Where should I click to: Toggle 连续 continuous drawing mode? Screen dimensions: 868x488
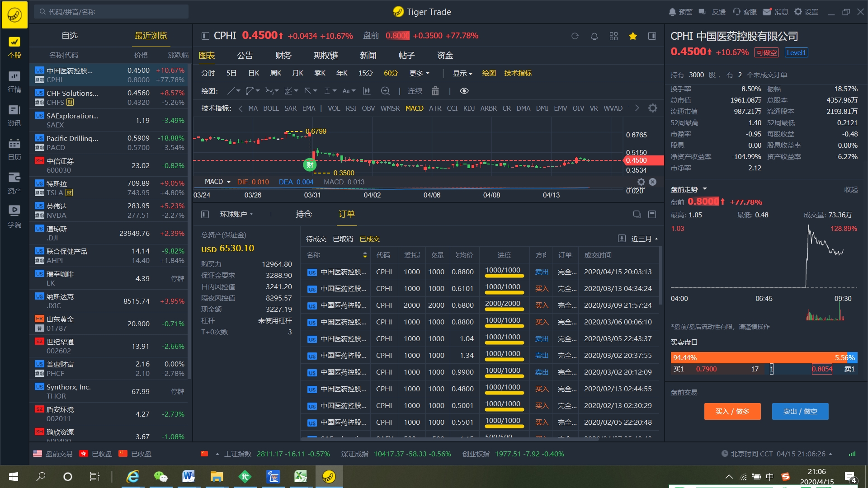415,91
